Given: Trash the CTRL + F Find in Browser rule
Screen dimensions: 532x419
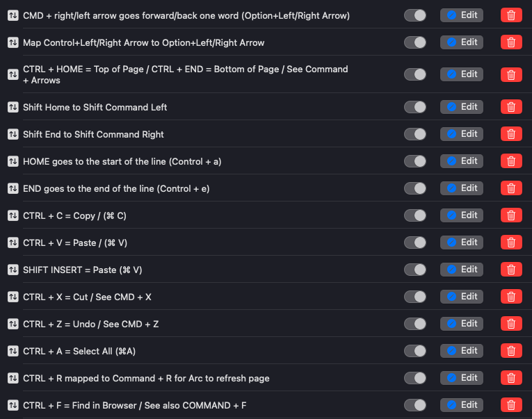Looking at the screenshot, I should point(511,405).
